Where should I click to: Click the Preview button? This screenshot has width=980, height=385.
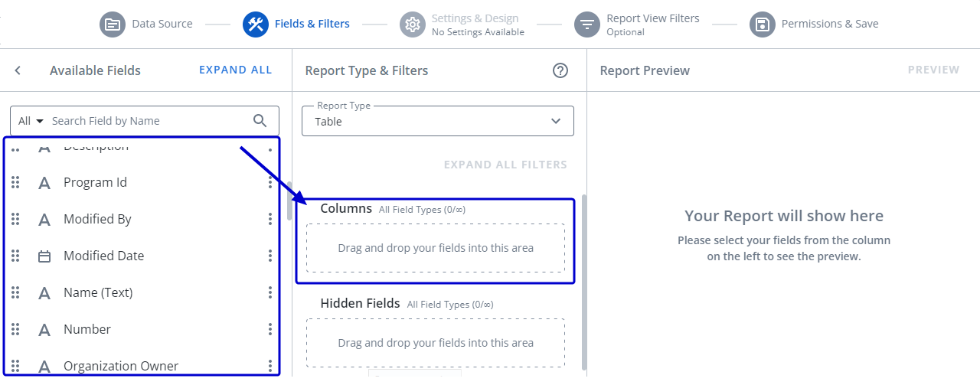933,70
